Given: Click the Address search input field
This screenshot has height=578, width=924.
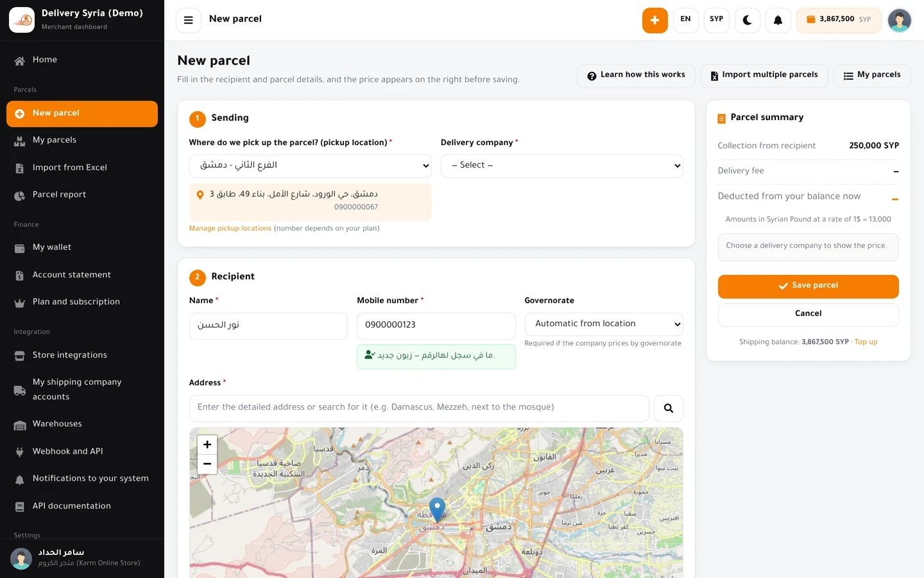Looking at the screenshot, I should point(419,408).
